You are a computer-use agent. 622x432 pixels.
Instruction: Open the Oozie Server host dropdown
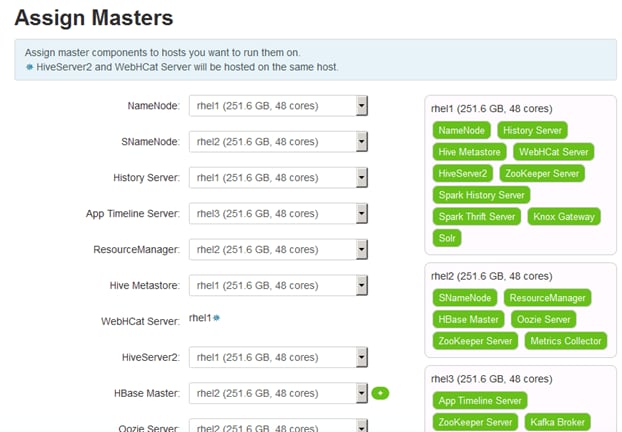278,426
